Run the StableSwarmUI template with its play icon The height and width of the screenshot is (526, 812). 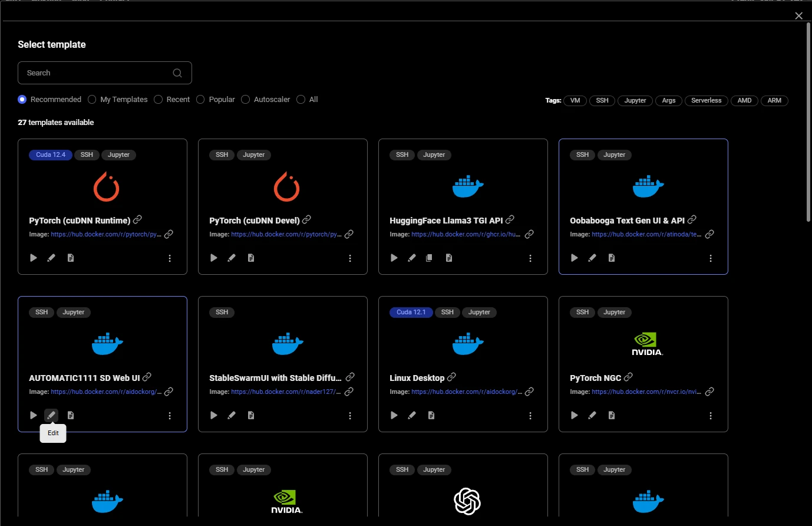point(214,415)
